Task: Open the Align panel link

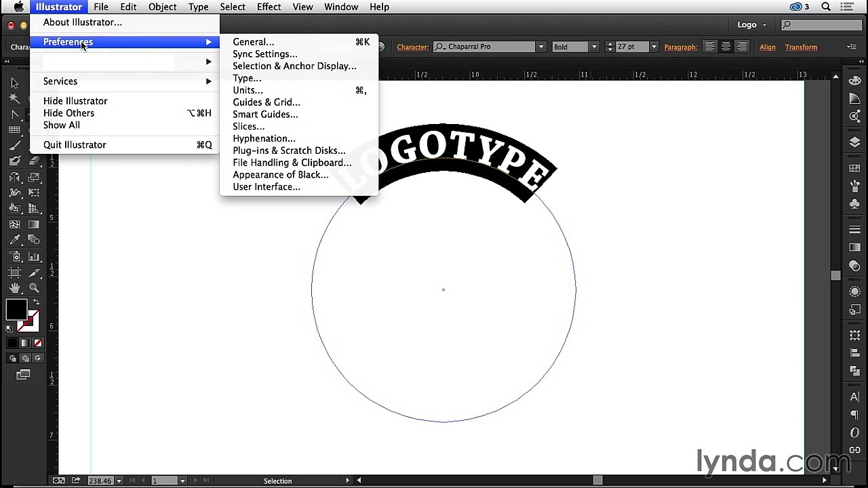Action: 768,47
